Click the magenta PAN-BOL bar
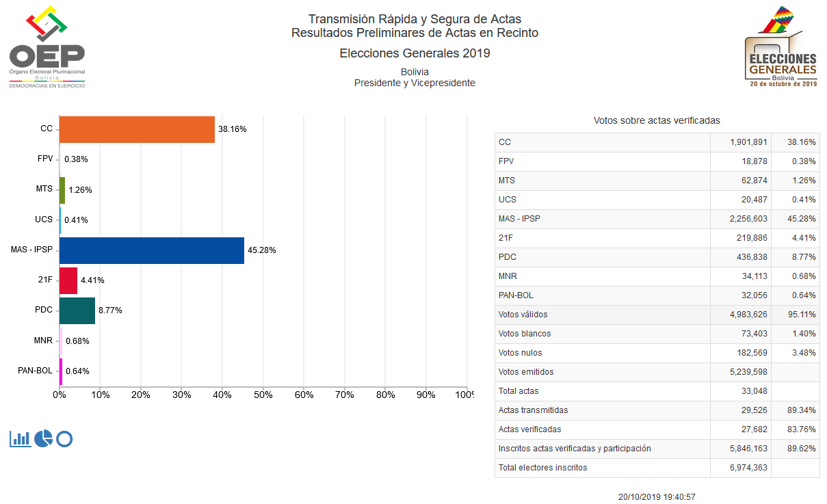This screenshot has width=827, height=504. point(61,371)
